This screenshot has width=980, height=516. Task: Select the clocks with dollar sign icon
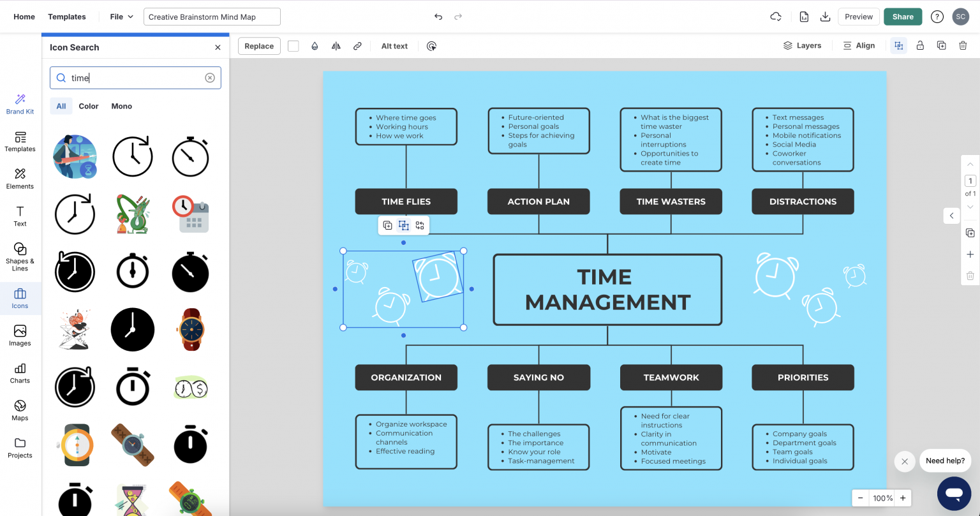click(x=191, y=387)
